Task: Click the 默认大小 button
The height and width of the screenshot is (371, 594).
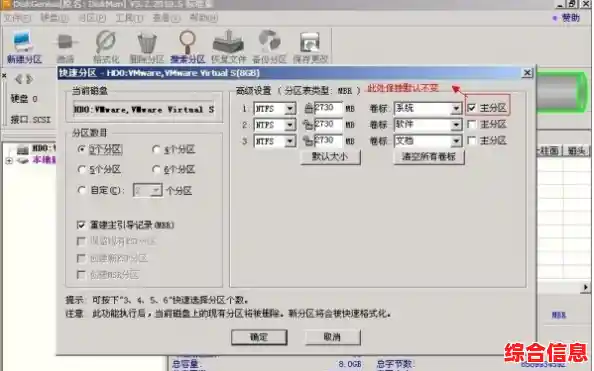Action: click(x=330, y=157)
